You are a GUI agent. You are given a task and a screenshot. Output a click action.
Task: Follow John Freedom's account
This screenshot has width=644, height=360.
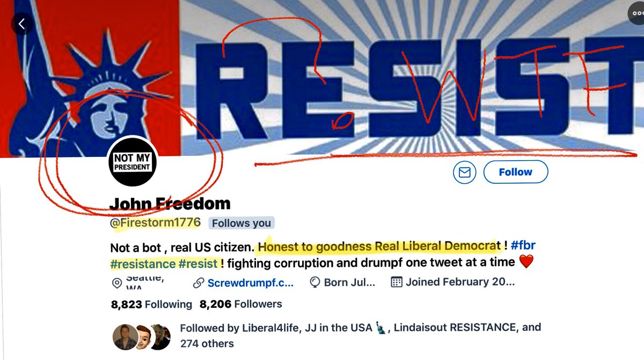coord(515,172)
